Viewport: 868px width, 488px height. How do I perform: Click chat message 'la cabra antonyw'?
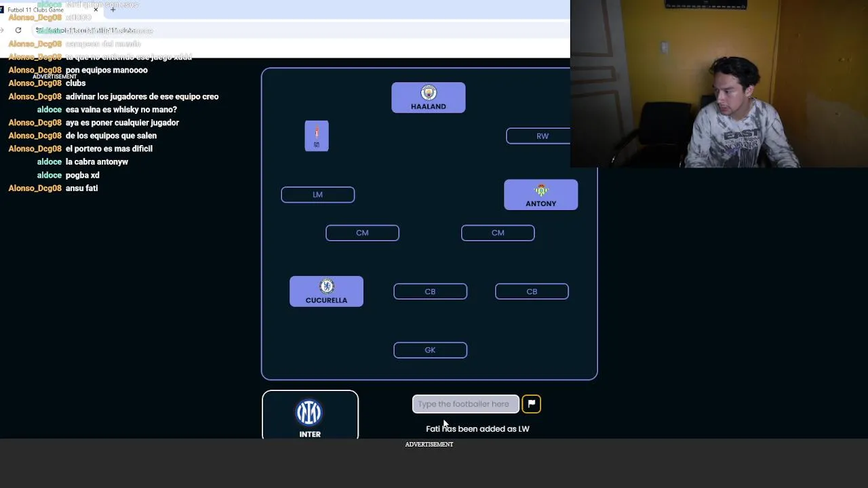(x=97, y=162)
